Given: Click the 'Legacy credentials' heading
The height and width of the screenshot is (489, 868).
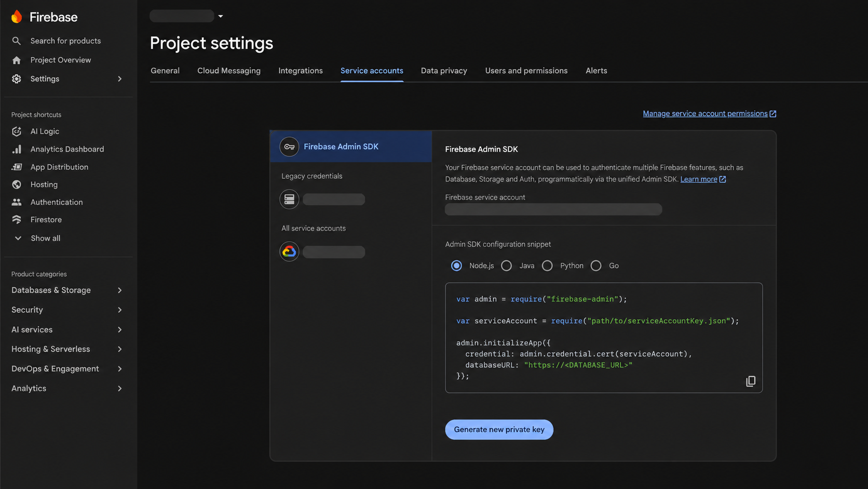Looking at the screenshot, I should 312,176.
